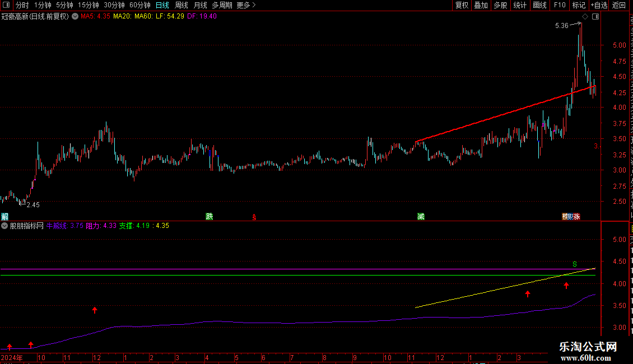Screen dimensions: 633x364
Task: Select the 5分钟 period
Action: [64, 5]
